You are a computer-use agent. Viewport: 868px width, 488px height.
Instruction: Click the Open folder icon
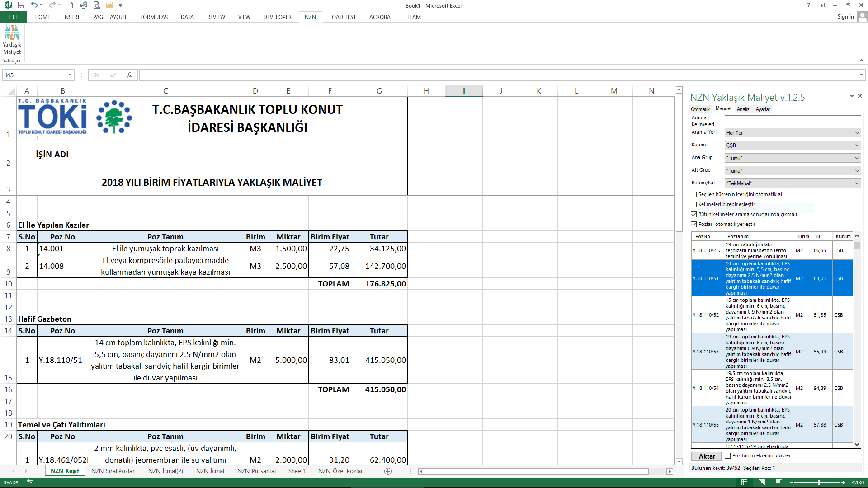pos(109,5)
